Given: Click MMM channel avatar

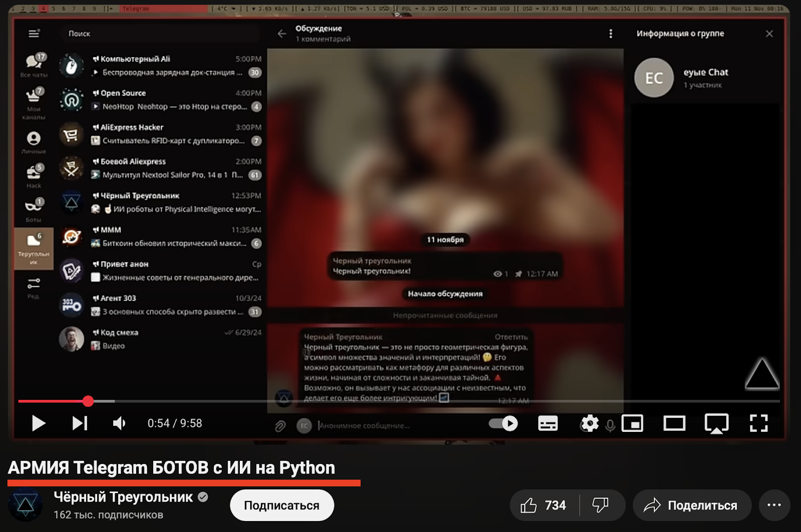Looking at the screenshot, I should pos(72,236).
